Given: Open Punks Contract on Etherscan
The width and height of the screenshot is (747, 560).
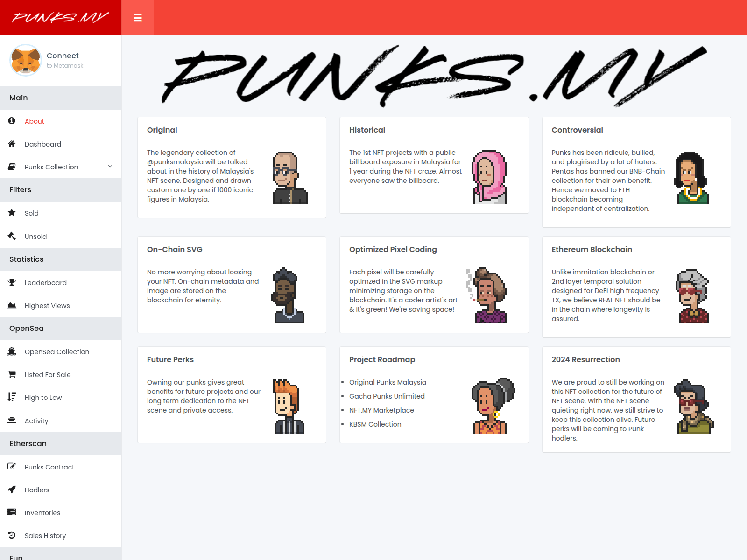Looking at the screenshot, I should (49, 467).
